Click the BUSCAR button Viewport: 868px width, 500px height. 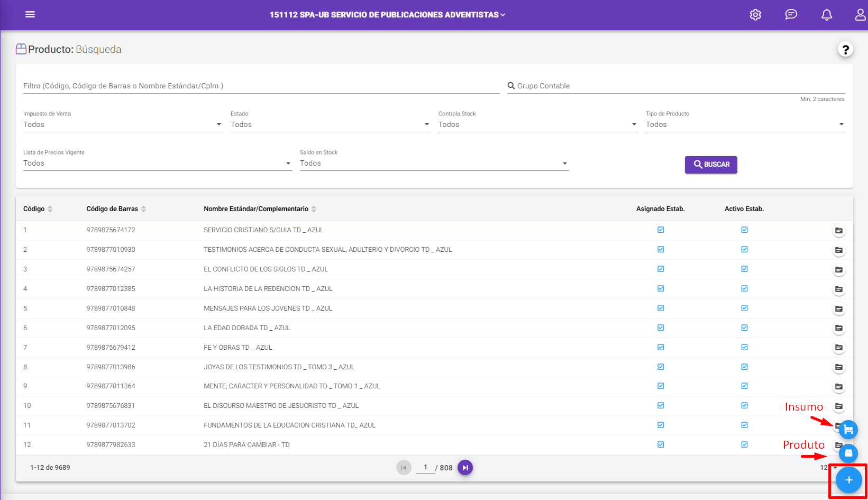coord(711,165)
